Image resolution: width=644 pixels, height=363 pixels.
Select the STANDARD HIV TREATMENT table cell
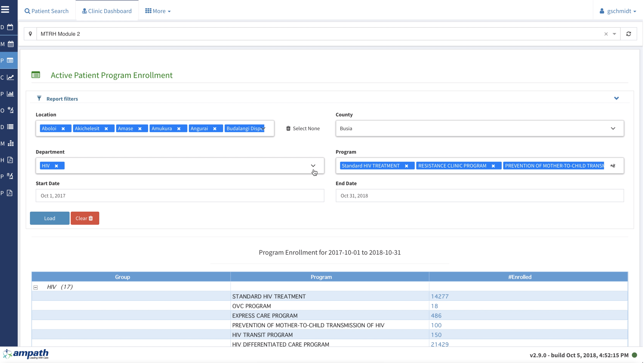coord(330,296)
